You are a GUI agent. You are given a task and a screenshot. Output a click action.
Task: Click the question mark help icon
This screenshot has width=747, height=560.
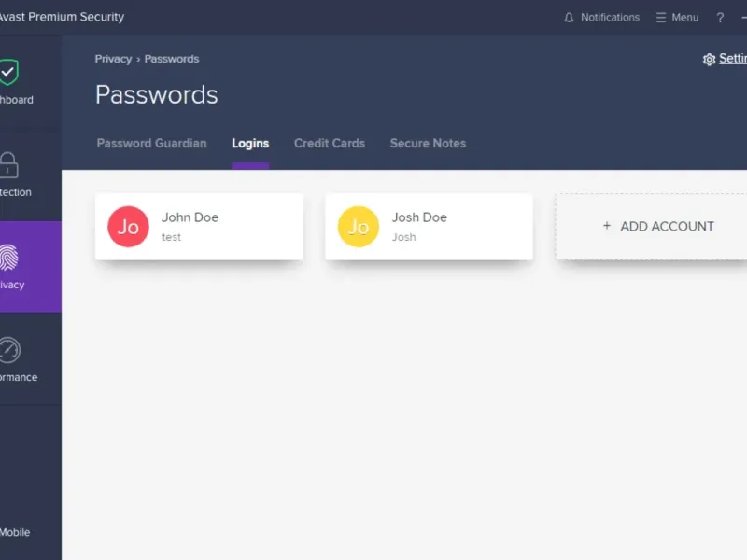pos(720,18)
